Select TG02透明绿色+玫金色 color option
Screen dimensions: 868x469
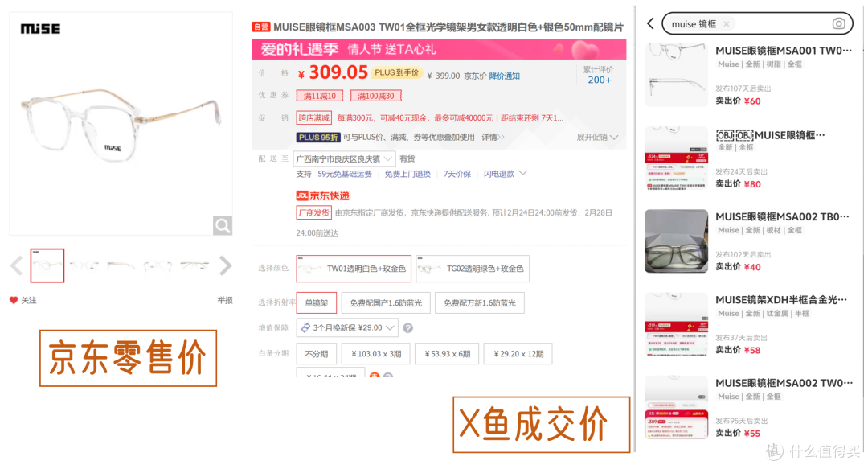(x=473, y=269)
